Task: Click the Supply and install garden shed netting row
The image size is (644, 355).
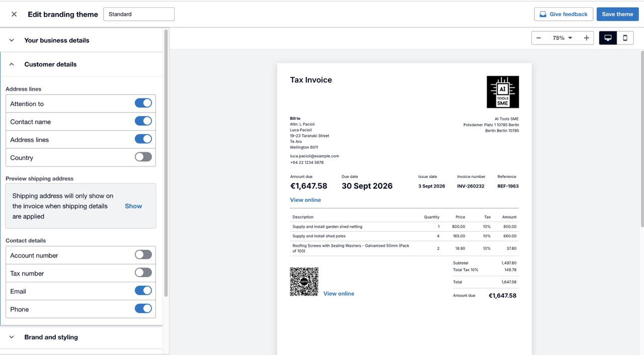Action: pyautogui.click(x=405, y=227)
